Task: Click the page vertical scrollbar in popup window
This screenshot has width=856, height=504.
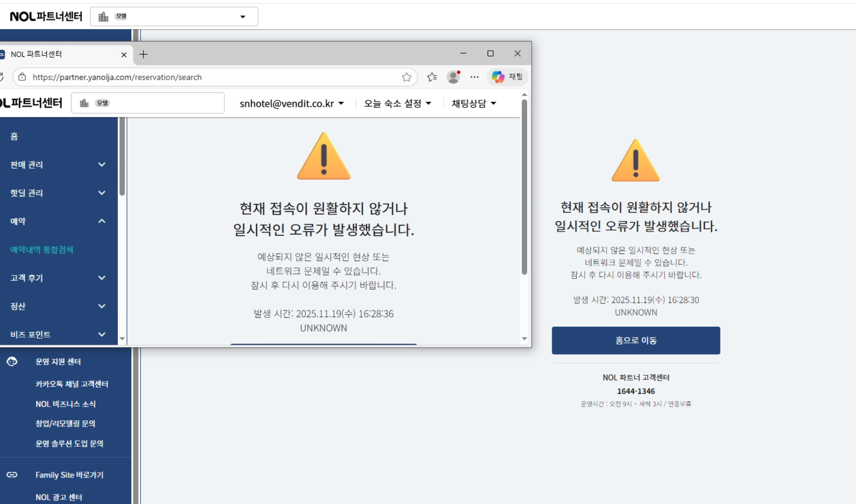Action: coord(524,187)
